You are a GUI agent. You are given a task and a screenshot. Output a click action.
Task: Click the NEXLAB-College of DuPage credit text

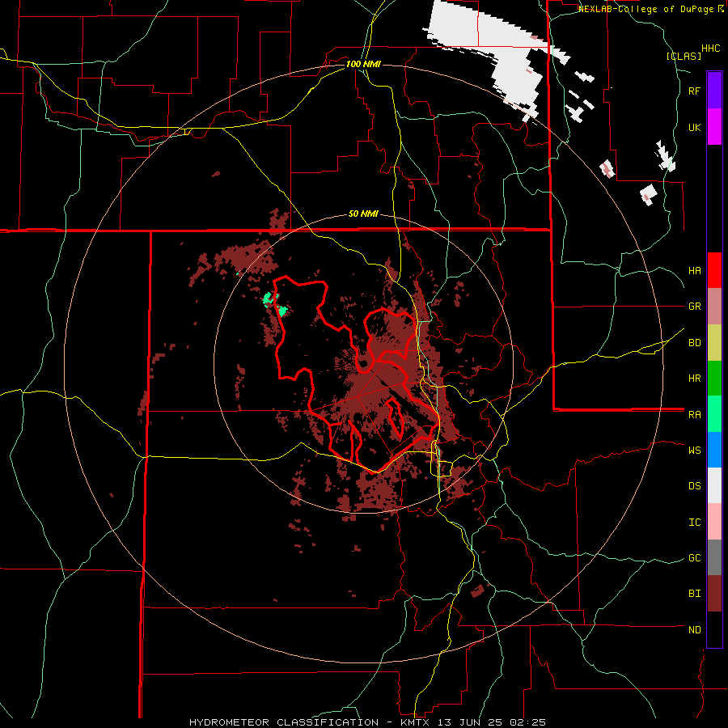(x=647, y=9)
